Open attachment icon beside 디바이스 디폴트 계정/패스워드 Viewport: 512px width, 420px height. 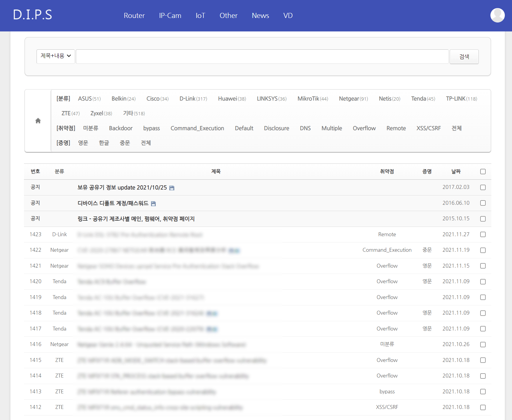(x=153, y=204)
